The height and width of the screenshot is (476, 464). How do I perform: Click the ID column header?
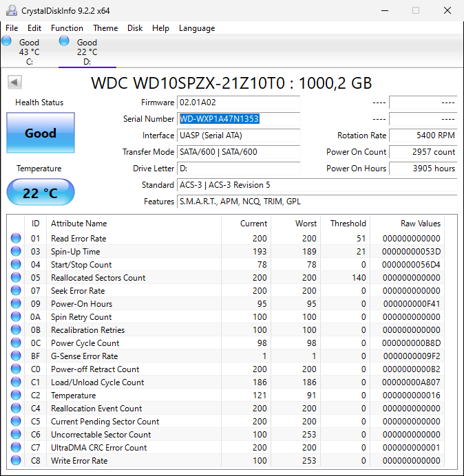36,224
